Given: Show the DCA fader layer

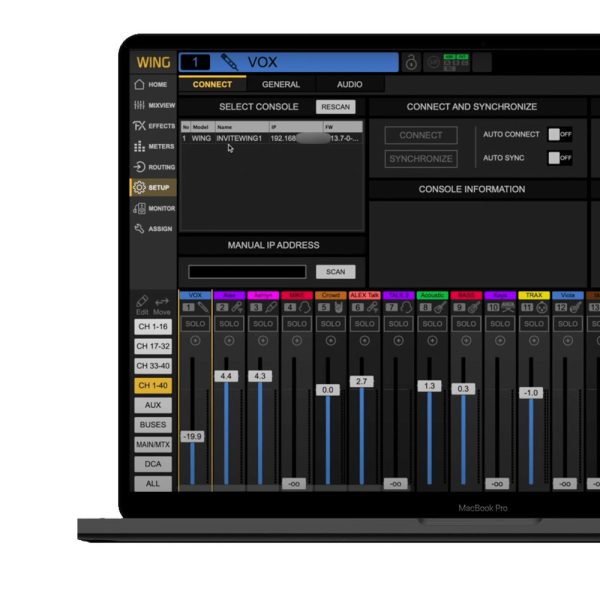Looking at the screenshot, I should (153, 464).
